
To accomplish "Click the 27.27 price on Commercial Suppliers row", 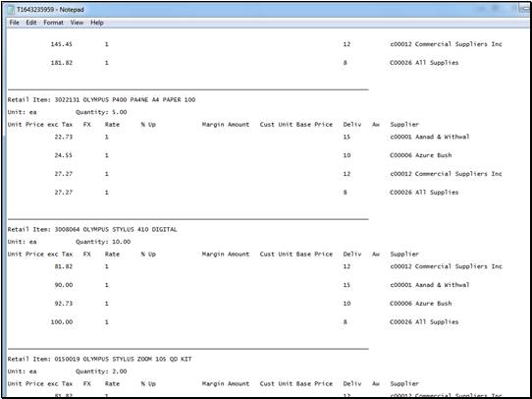I will (64, 174).
